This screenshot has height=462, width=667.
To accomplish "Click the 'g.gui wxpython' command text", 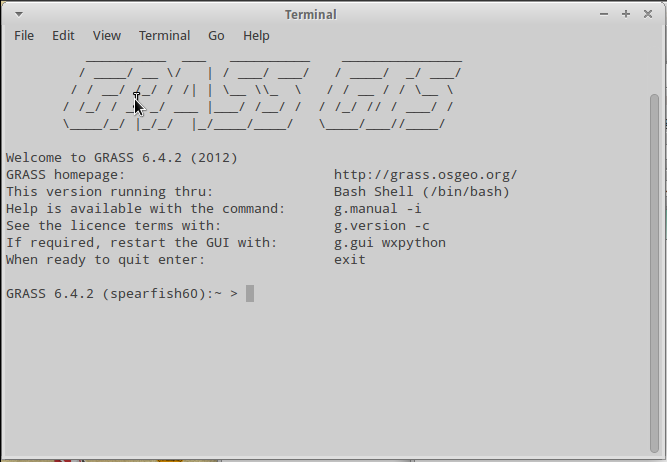I will point(390,243).
